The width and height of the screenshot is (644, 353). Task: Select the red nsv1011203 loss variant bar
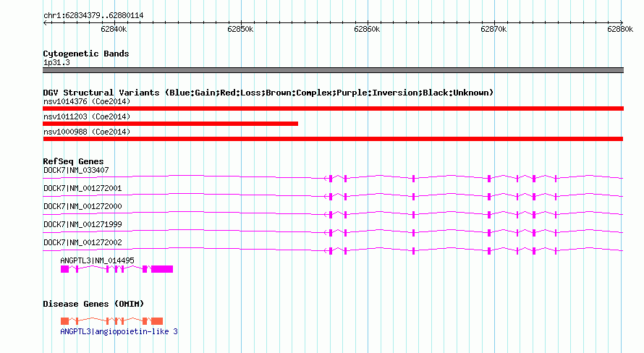[171, 124]
